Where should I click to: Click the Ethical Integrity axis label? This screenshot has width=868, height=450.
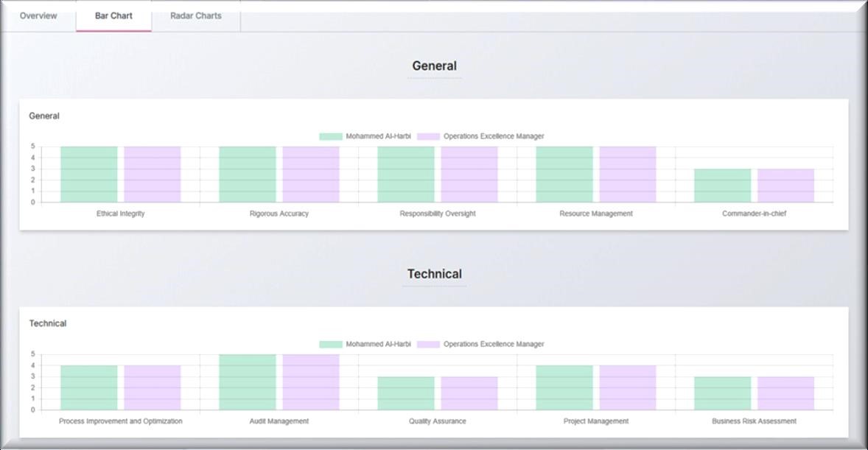pos(121,214)
